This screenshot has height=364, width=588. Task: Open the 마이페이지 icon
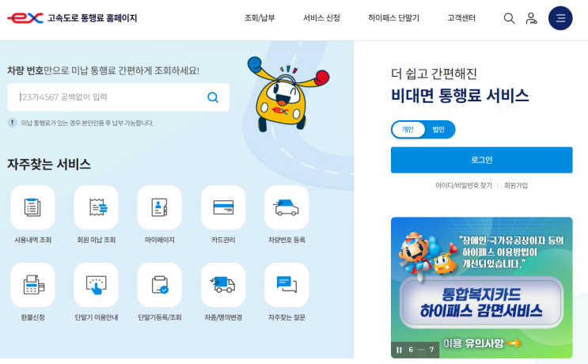click(x=159, y=207)
